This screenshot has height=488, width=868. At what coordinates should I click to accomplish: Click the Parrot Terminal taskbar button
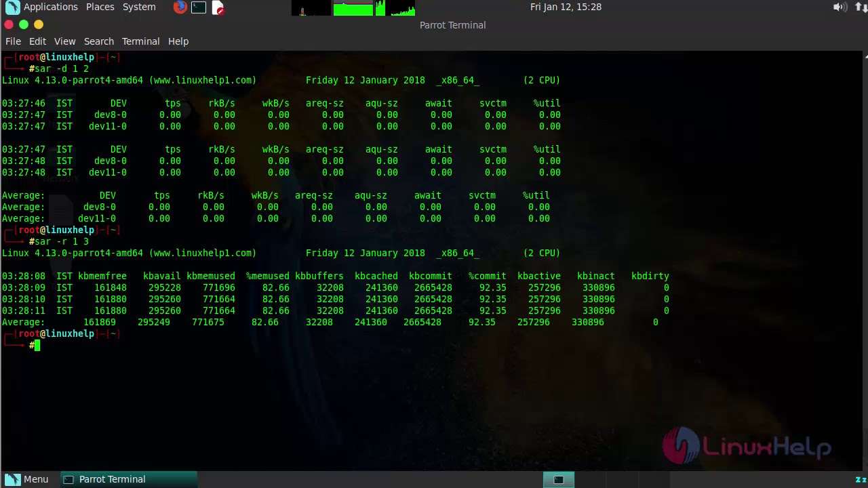click(x=129, y=479)
